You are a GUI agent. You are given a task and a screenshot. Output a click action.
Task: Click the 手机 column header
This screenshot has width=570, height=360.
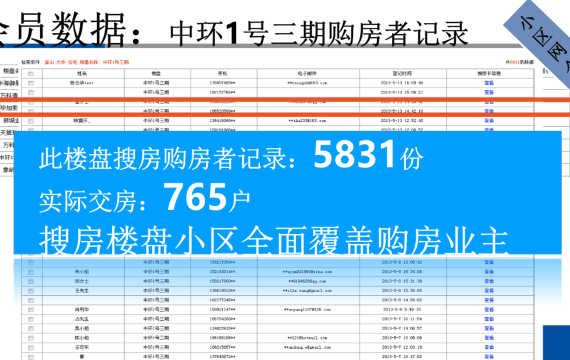[x=222, y=73]
